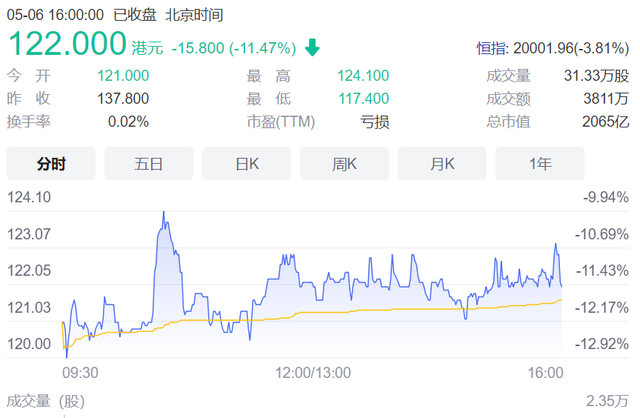Click the 成交量 (股) volume chart label

point(46,401)
